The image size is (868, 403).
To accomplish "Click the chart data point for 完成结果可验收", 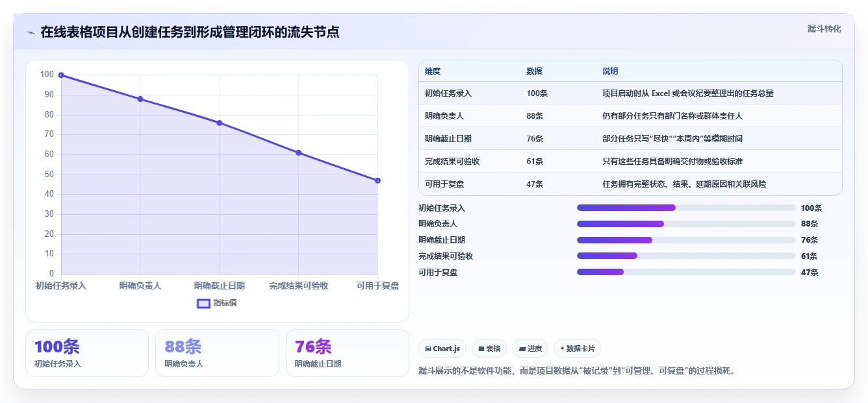I will [x=299, y=153].
